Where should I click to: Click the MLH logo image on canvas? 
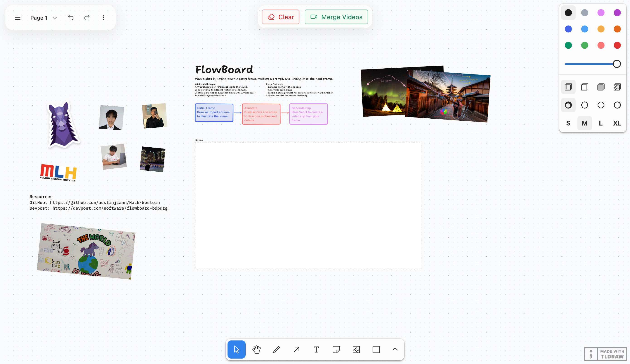[58, 172]
